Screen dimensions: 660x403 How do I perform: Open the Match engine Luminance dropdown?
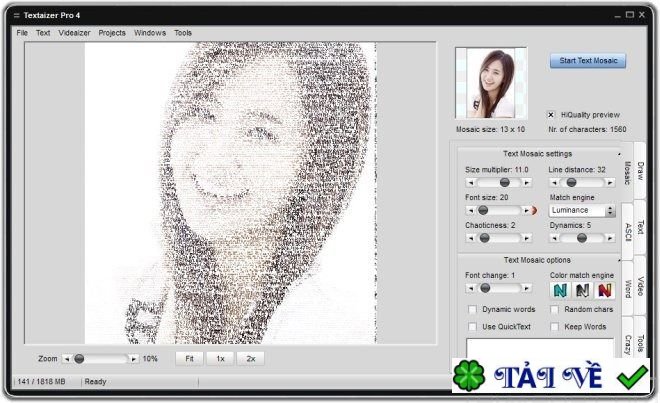pyautogui.click(x=582, y=211)
